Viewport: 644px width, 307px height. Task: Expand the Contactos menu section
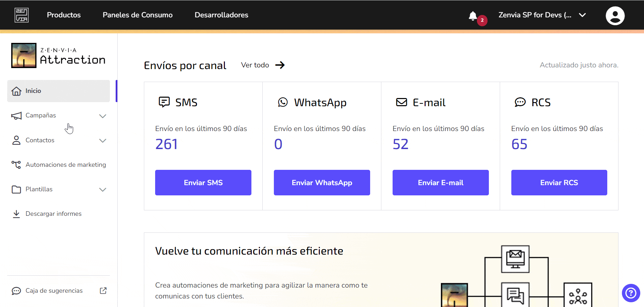(x=103, y=141)
